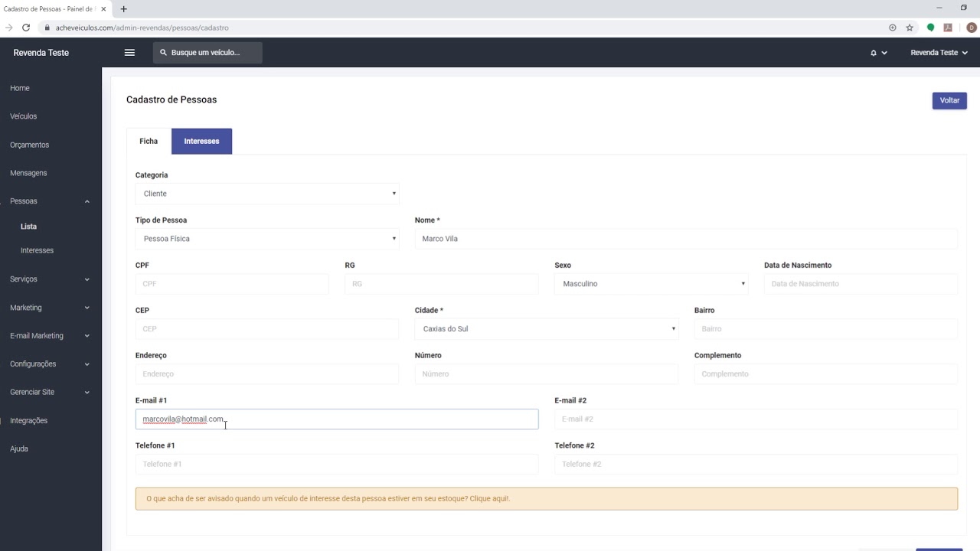Open the notifications bell icon
Viewport: 980px width, 551px height.
pos(874,53)
